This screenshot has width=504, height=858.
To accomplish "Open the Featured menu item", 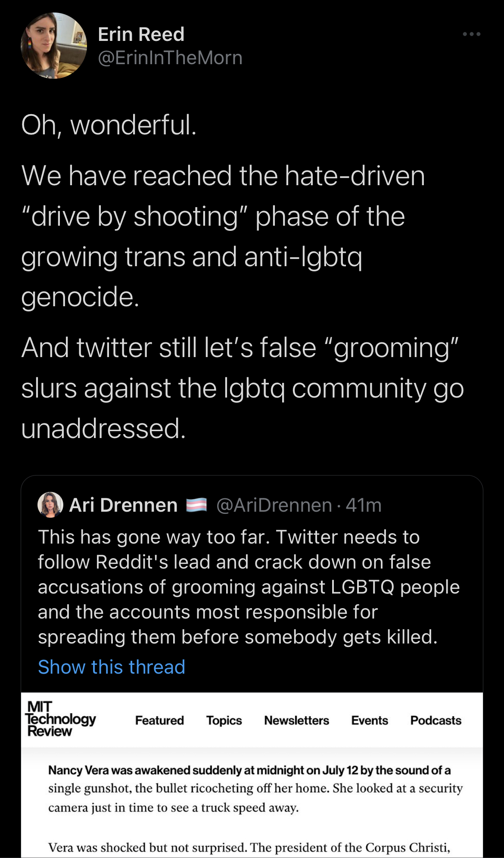I will click(x=159, y=720).
